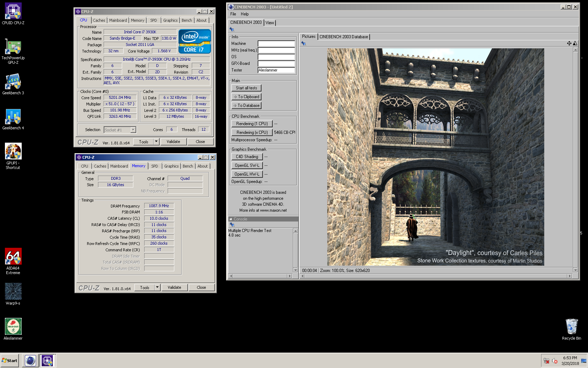Expand the Tools dropdown arrow in top CPU-Z
588x368 pixels.
click(x=156, y=142)
